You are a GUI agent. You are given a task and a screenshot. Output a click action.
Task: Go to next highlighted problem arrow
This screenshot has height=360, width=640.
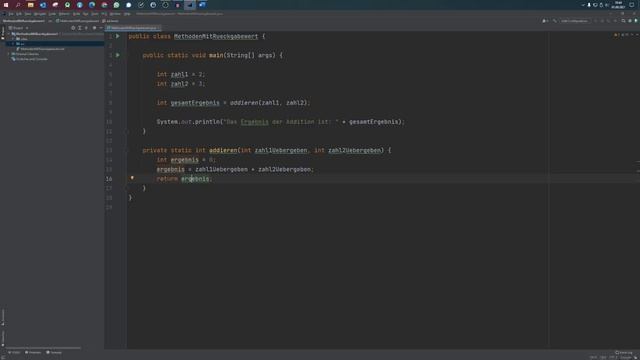[637, 35]
